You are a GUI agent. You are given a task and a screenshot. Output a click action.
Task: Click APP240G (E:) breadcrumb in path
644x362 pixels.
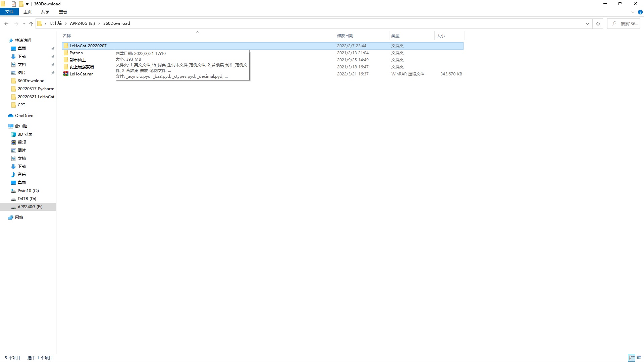point(82,23)
